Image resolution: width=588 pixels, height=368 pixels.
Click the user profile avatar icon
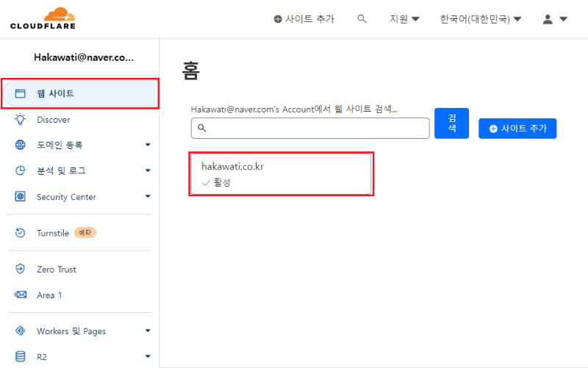point(548,19)
